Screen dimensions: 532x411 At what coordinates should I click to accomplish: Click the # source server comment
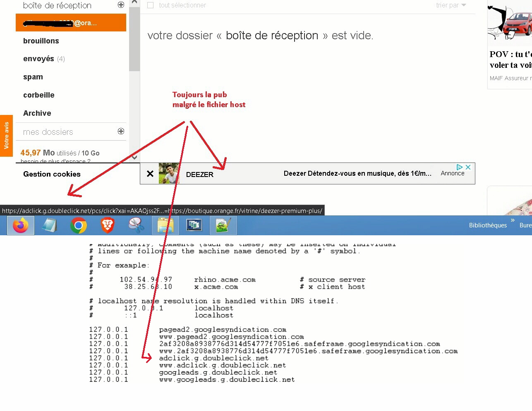[x=333, y=280]
